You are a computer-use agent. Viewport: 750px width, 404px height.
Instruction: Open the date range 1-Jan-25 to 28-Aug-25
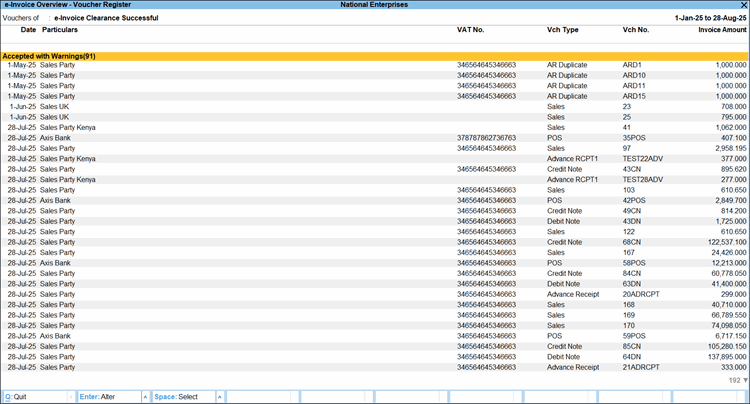703,18
